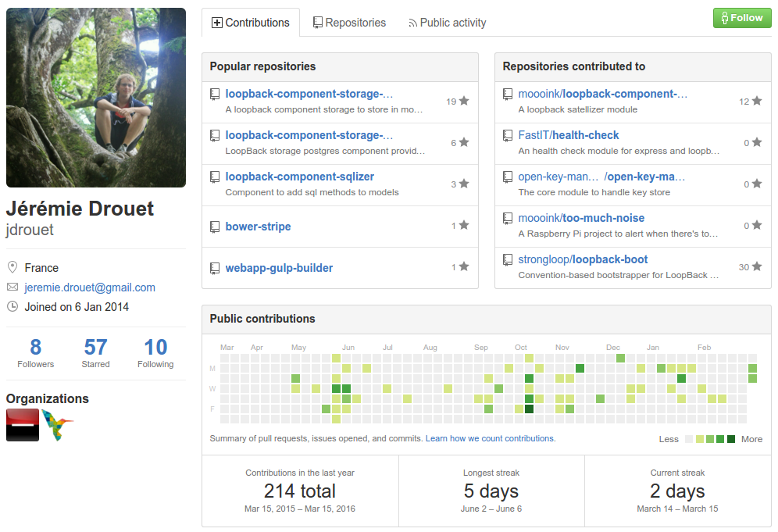Click the star icon beside 19 stars
The image size is (778, 532).
[464, 101]
